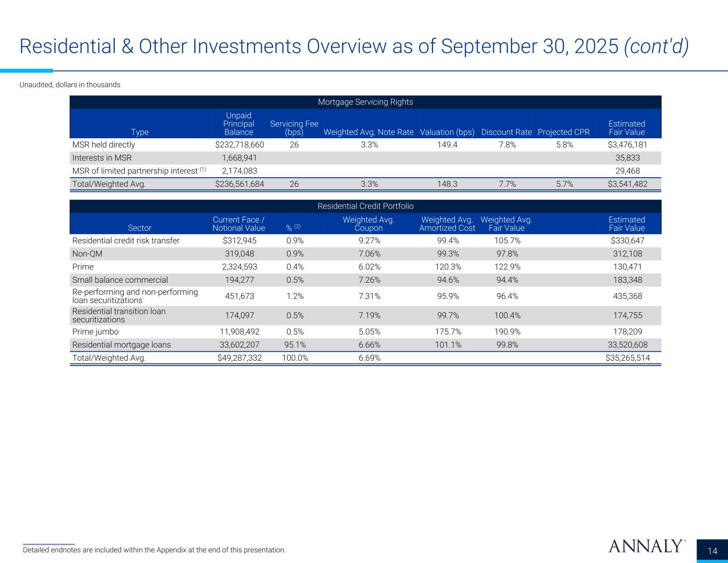Click the $35,265,514 total fair value cell
The width and height of the screenshot is (728, 563).
(628, 358)
